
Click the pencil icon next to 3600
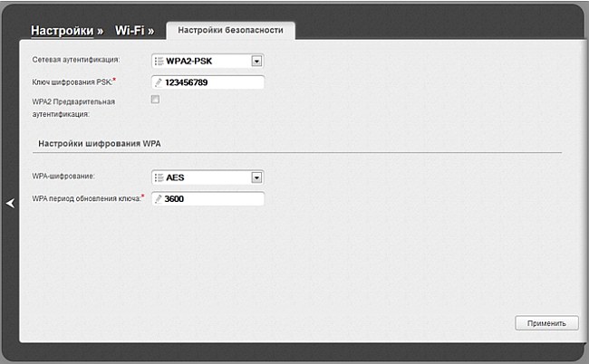coord(159,198)
